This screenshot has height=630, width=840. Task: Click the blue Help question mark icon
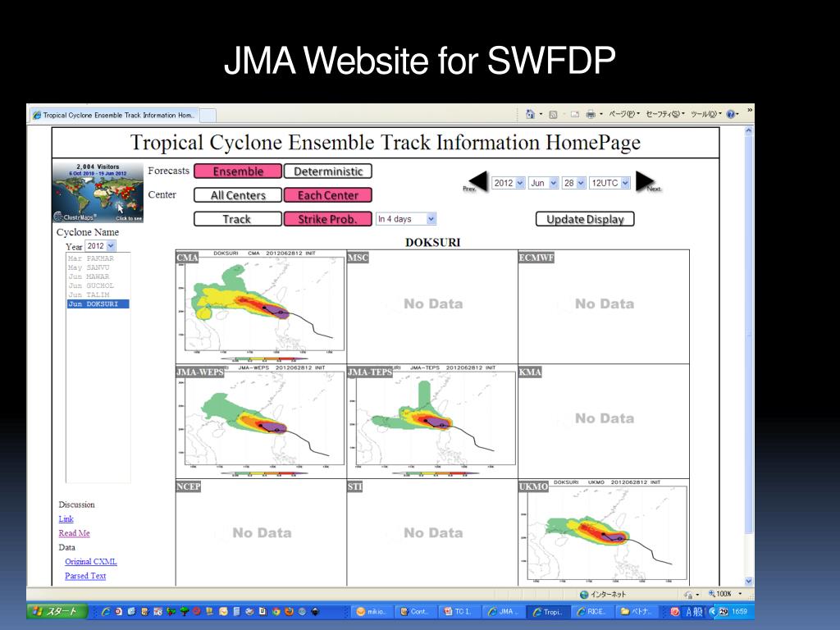tap(731, 114)
